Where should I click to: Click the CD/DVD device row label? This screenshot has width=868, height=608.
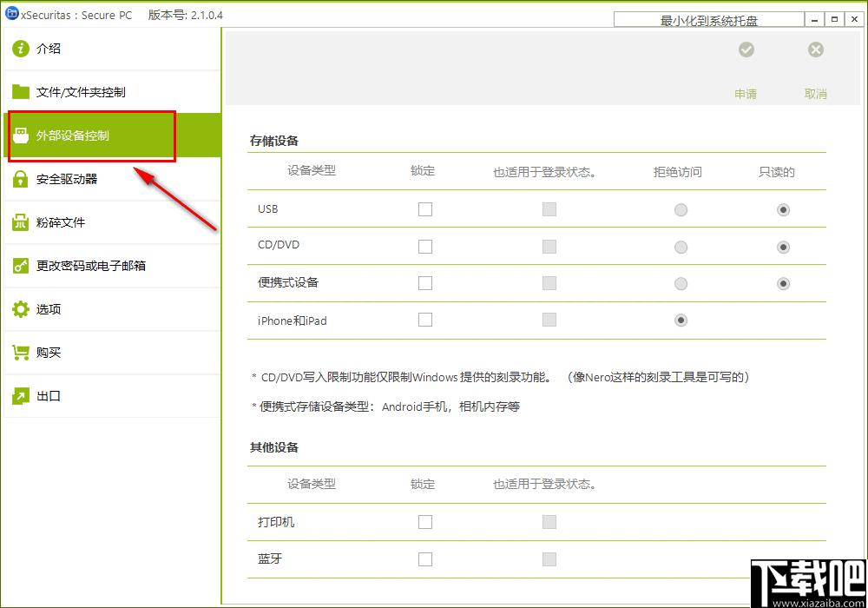279,245
